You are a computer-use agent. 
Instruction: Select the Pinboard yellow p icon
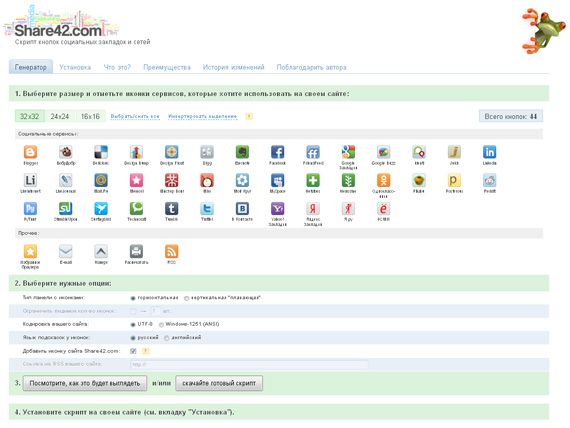coord(454,180)
